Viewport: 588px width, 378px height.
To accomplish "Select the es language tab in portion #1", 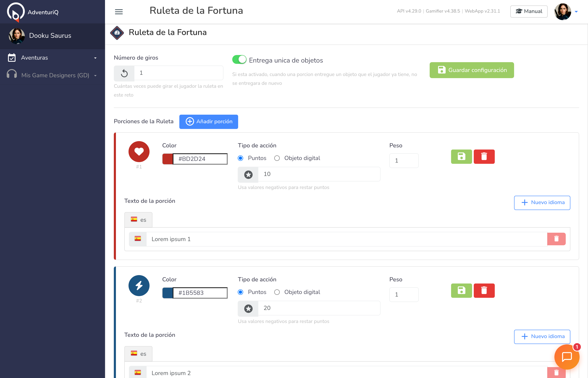I will [138, 220].
